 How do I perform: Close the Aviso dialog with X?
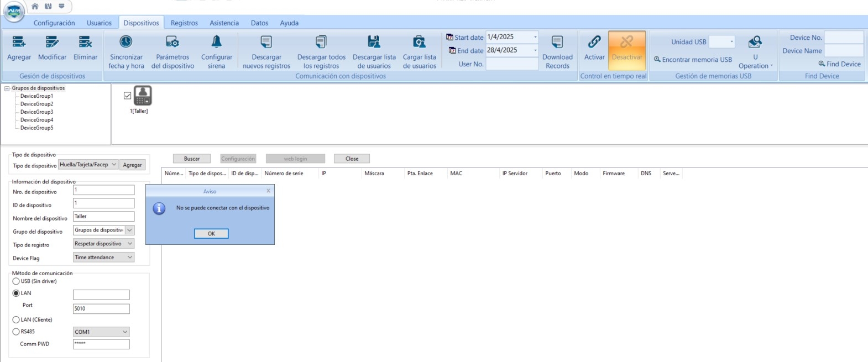[x=268, y=191]
